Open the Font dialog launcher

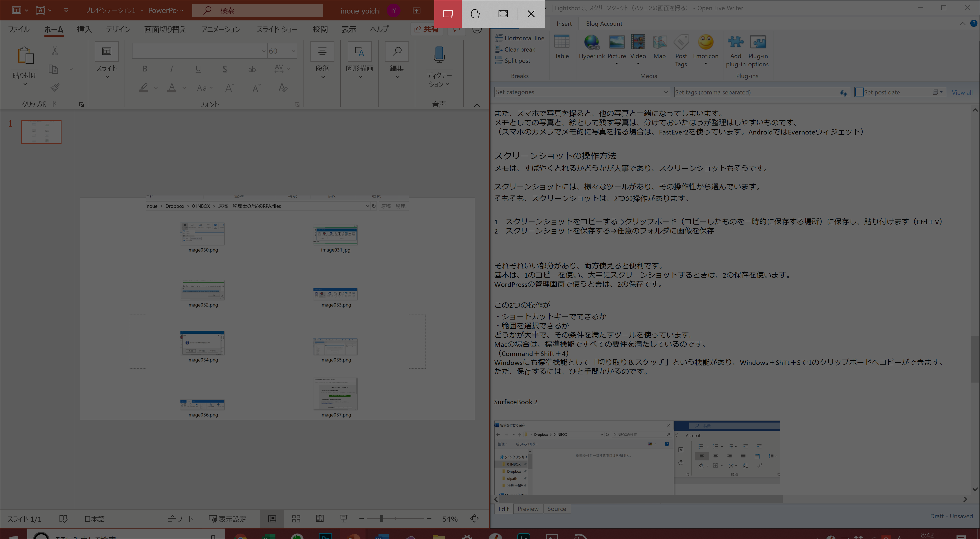pos(297,105)
